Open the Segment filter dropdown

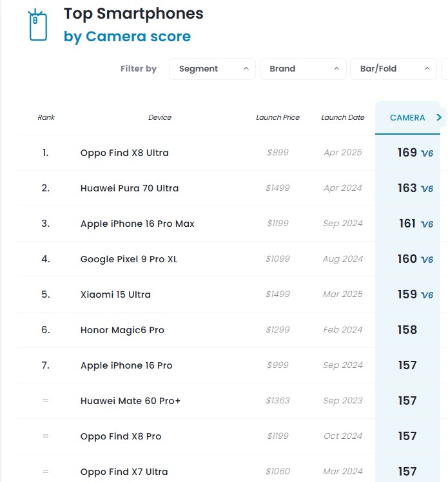[x=212, y=69]
